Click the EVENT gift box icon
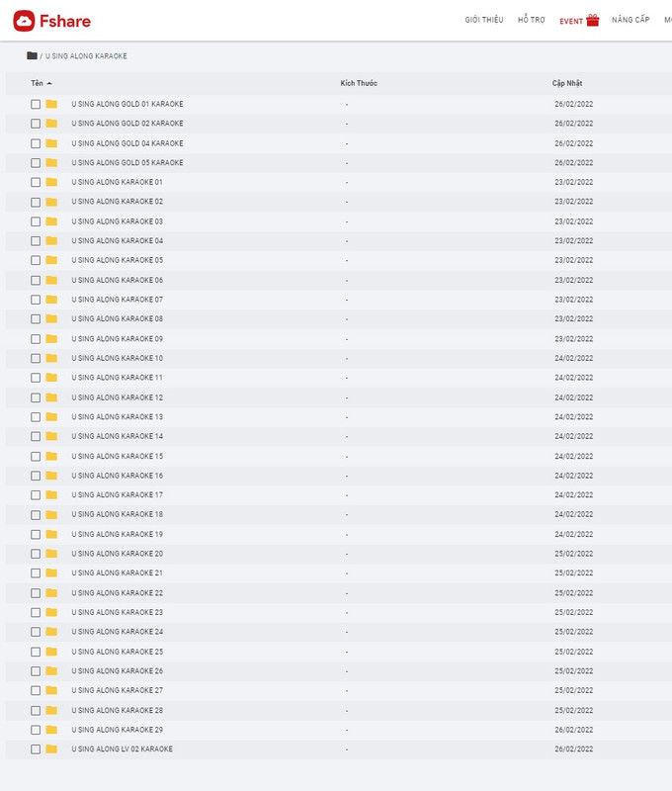This screenshot has width=672, height=791. [593, 20]
